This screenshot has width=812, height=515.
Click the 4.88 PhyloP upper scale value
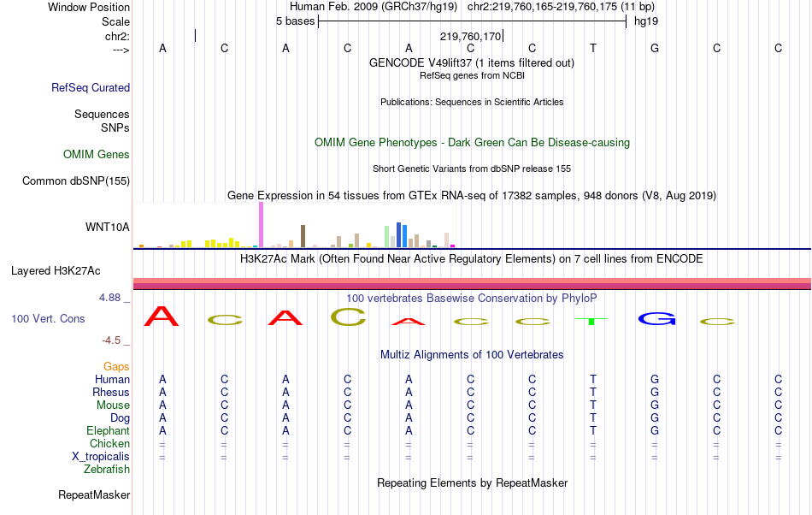coord(109,298)
